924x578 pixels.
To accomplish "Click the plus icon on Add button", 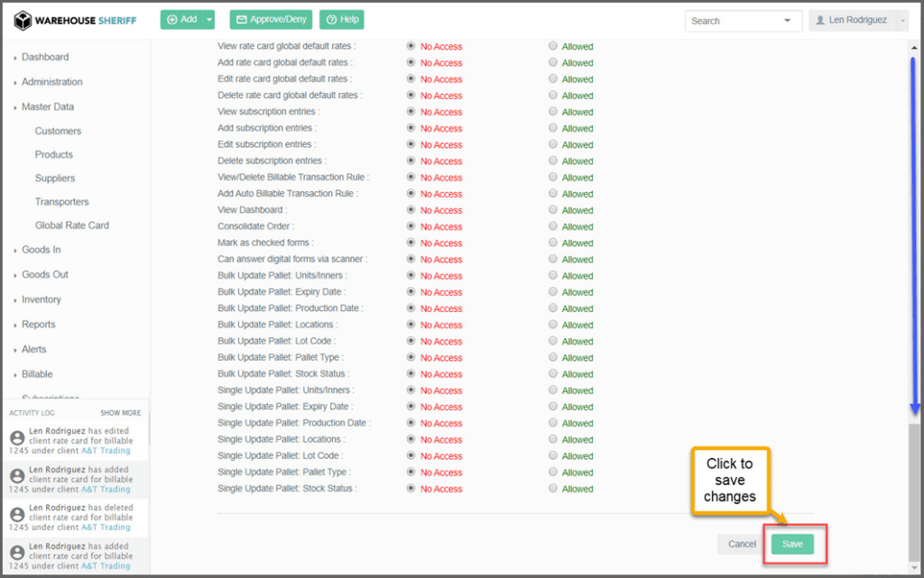I will pos(171,19).
